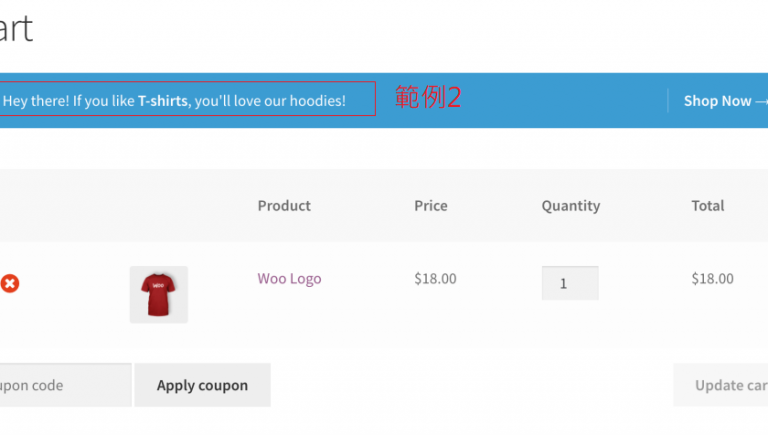Click the Quantity column header
Image resolution: width=768 pixels, height=435 pixels.
point(571,206)
